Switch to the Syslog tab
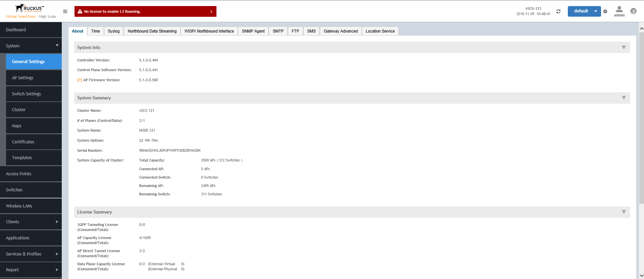This screenshot has width=644, height=279. [x=114, y=31]
